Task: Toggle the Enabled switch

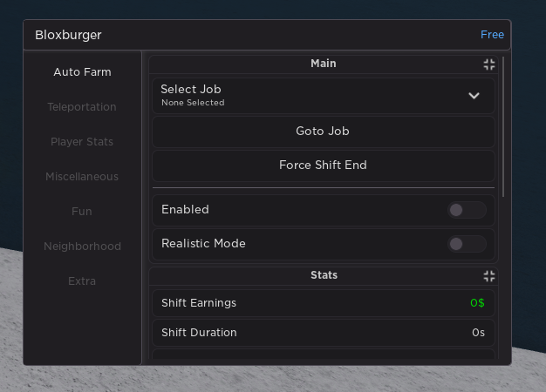Action: point(467,210)
